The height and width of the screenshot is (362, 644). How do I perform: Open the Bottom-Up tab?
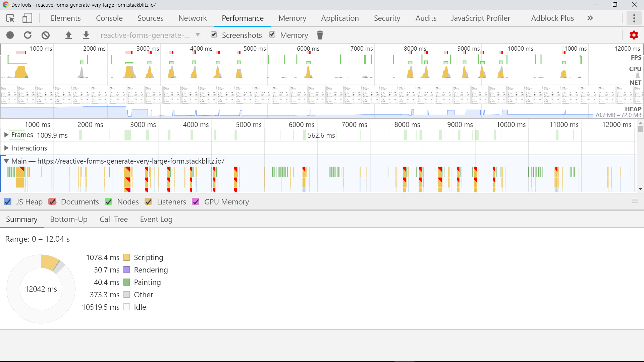68,219
